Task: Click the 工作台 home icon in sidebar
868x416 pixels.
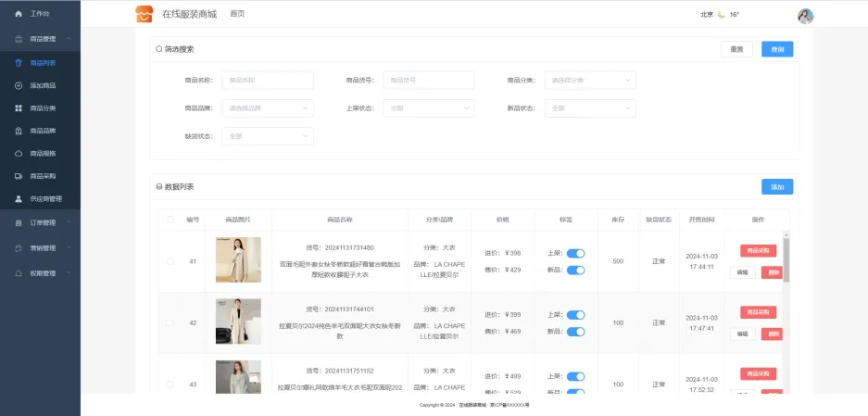Action: pyautogui.click(x=19, y=15)
